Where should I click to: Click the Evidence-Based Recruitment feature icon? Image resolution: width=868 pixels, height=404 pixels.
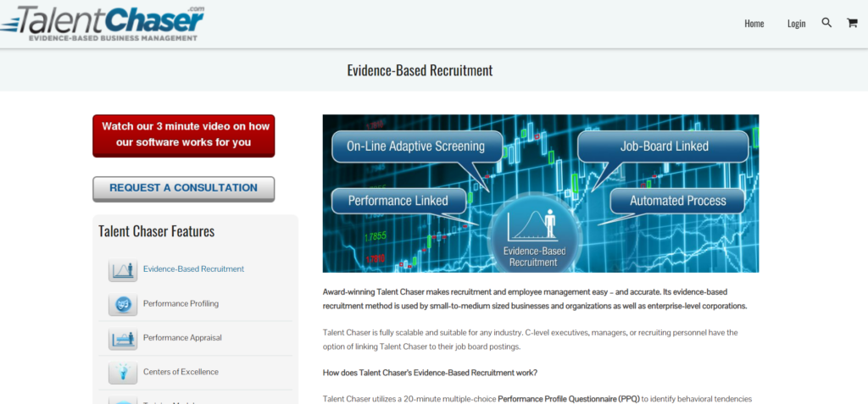pyautogui.click(x=123, y=270)
